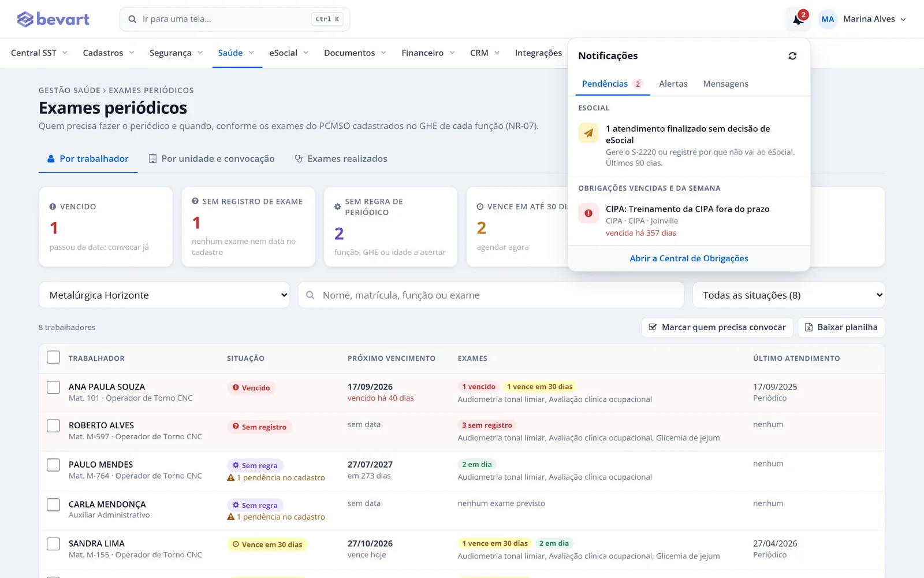
Task: Click the MA user avatar
Action: coord(828,19)
